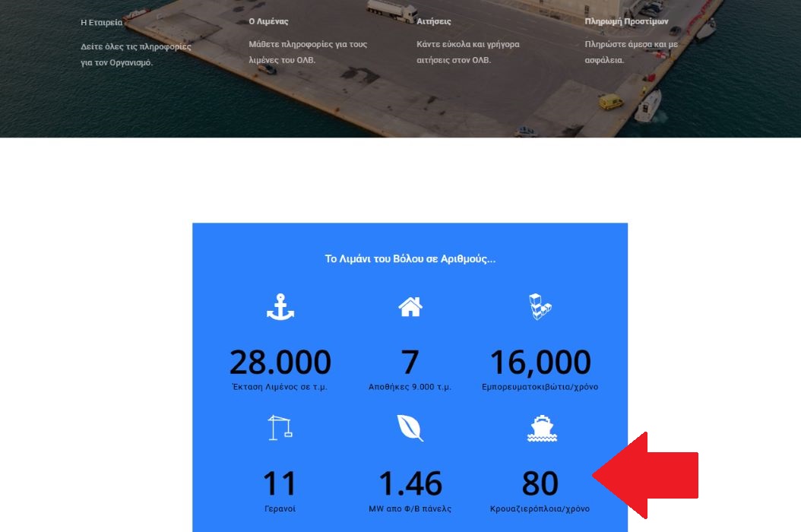Click the red arrow pointing at 80

(x=645, y=475)
